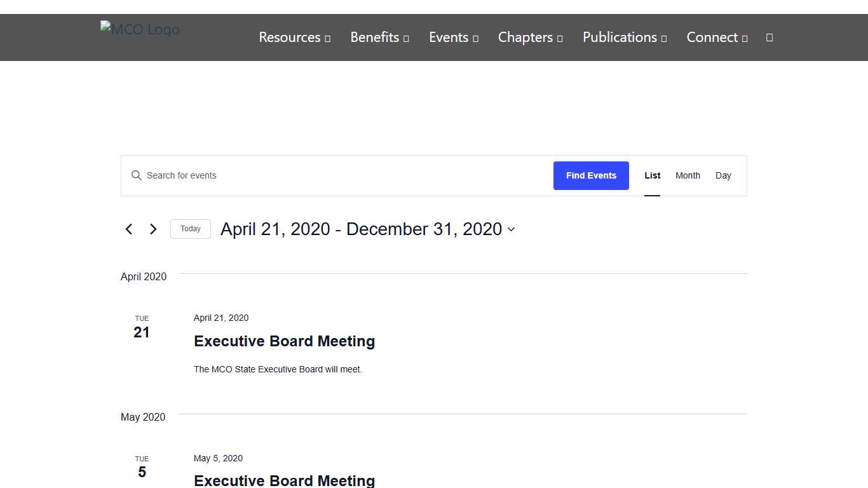This screenshot has width=868, height=488.
Task: Switch to Month view
Action: point(688,176)
